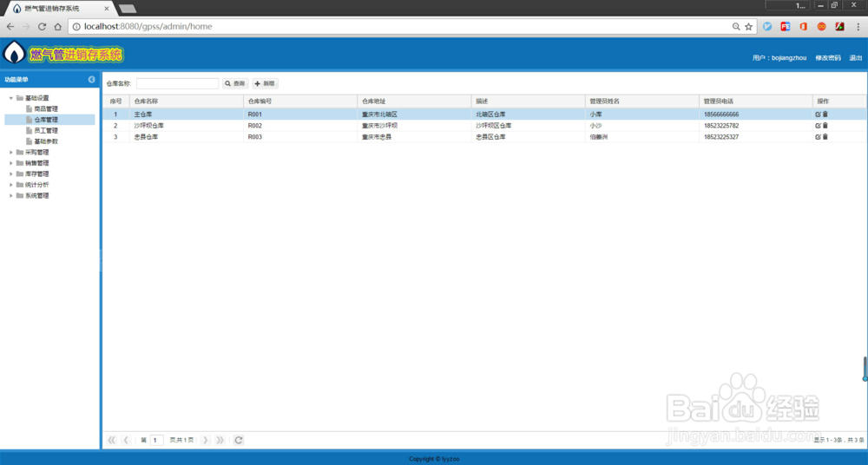868x465 pixels.
Task: Open the browser home page
Action: (57, 27)
